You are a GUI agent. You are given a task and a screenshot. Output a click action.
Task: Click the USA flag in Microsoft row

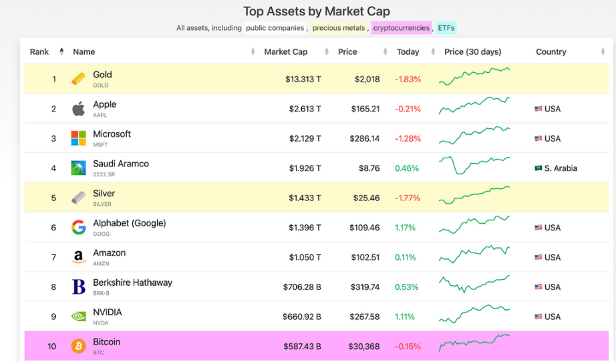[538, 138]
